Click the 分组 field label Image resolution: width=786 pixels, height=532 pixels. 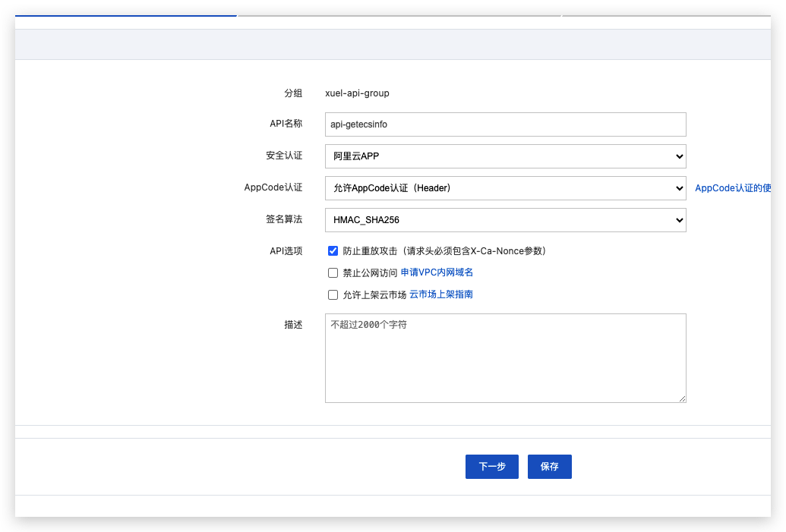pos(293,93)
